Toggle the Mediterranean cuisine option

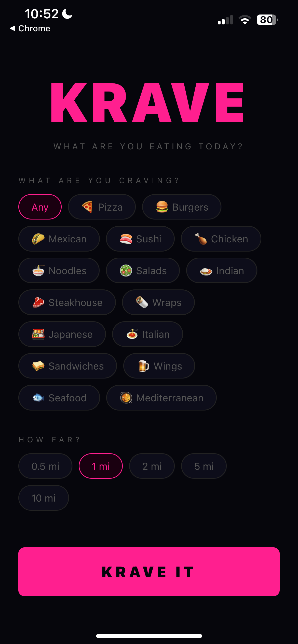pos(161,398)
